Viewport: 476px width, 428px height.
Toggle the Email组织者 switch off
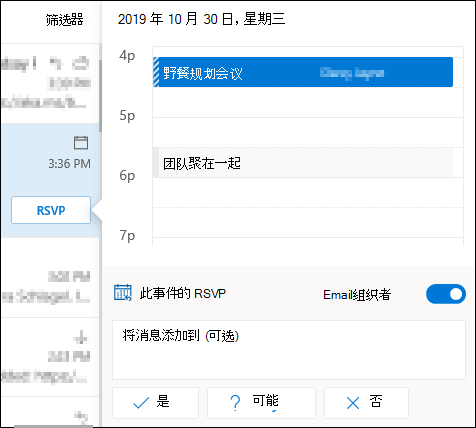(x=446, y=294)
